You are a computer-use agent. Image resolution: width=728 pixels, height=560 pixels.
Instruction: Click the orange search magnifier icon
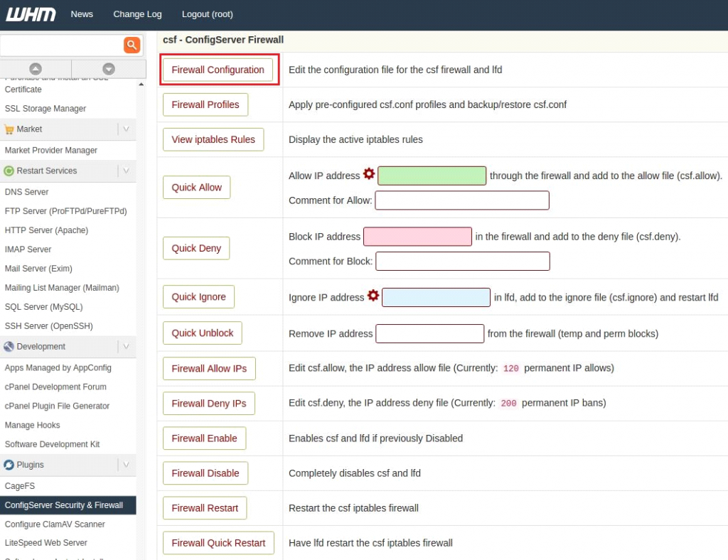132,45
